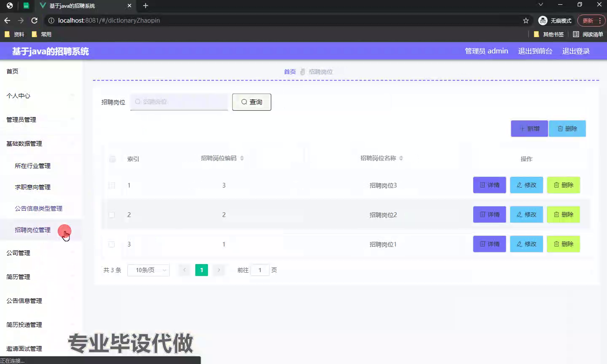Click 修改 for 招聘岗位2
The image size is (607, 364).
tap(526, 214)
